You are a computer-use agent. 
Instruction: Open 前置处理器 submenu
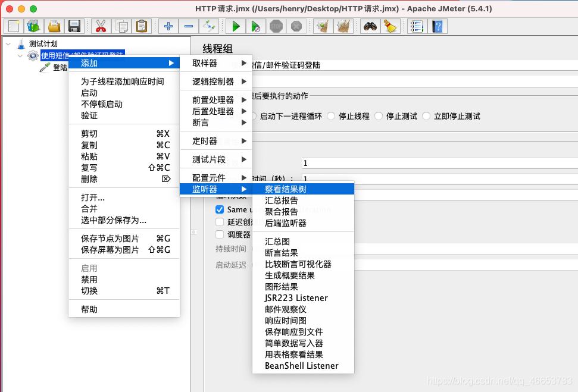tap(216, 100)
